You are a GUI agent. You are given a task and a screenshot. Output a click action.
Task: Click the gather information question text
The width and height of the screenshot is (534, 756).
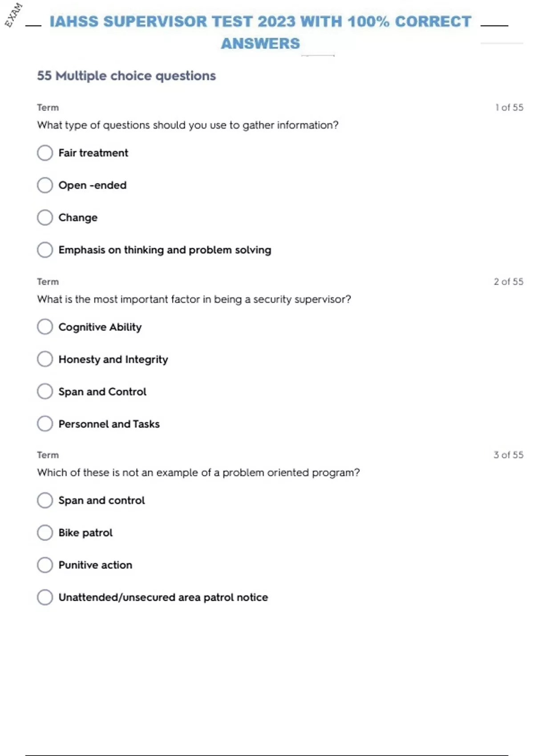click(x=188, y=125)
